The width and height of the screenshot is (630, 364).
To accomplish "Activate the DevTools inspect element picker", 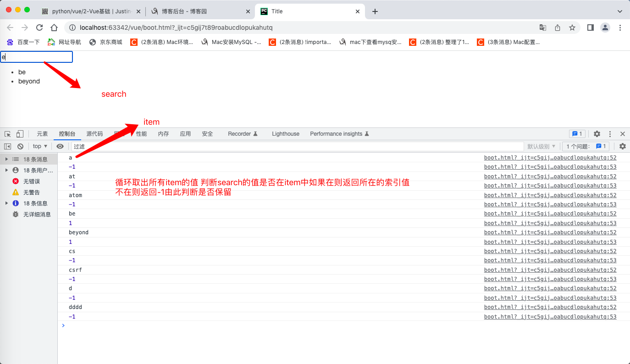I will 8,134.
